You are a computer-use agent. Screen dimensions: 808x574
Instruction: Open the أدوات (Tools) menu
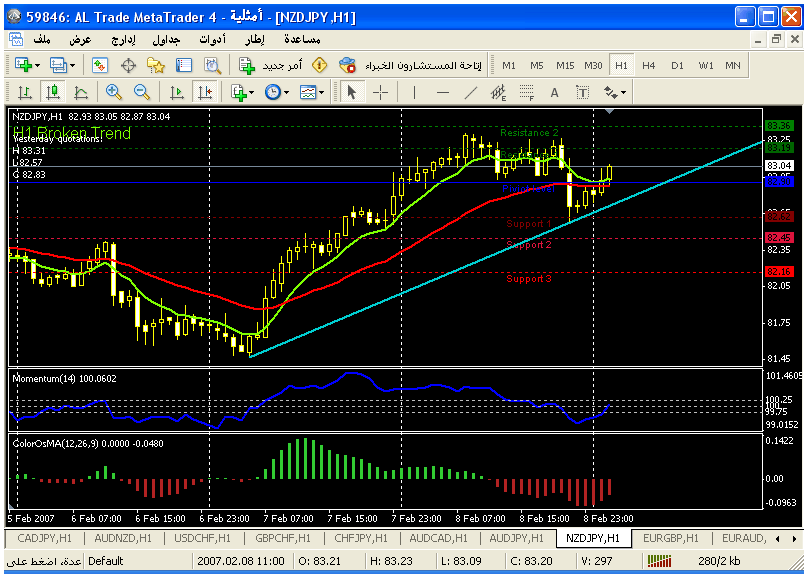(x=213, y=39)
